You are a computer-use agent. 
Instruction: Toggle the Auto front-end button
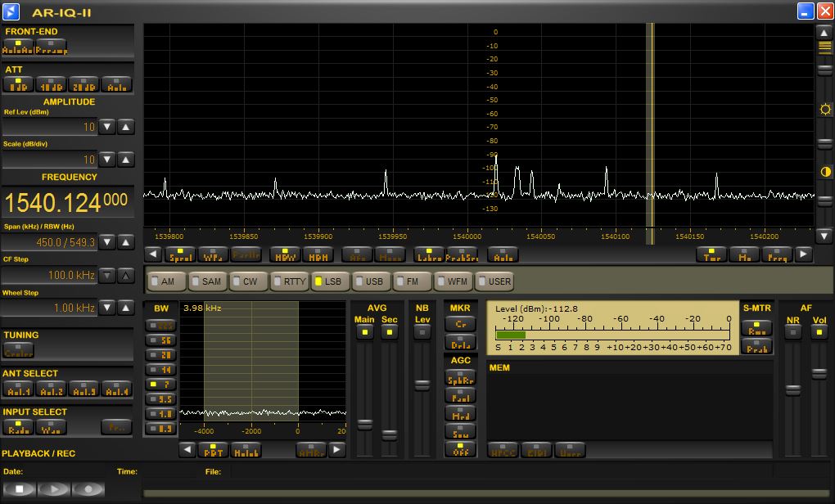pyautogui.click(x=18, y=47)
